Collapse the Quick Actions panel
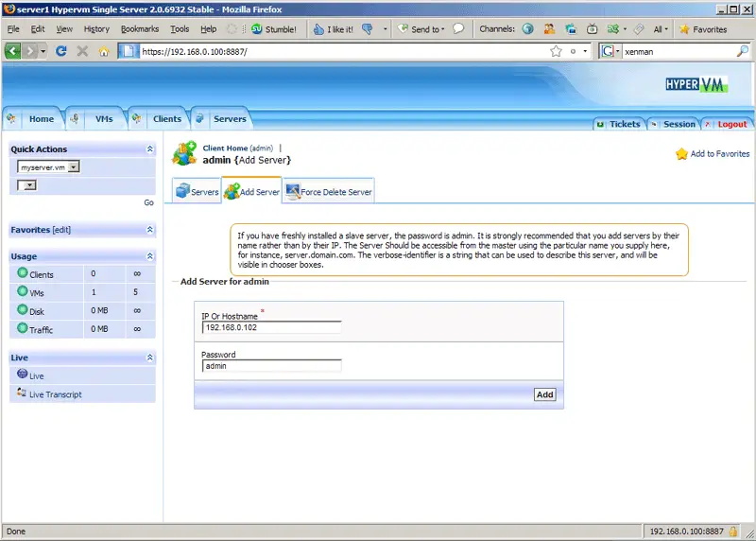 tap(150, 149)
